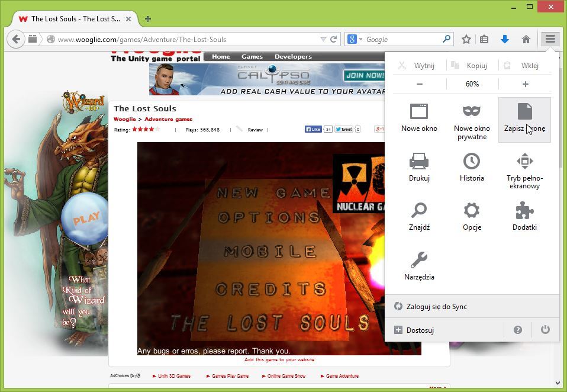Click the PLAY orb in Wizard101 ad
This screenshot has height=392, width=567.
[85, 219]
